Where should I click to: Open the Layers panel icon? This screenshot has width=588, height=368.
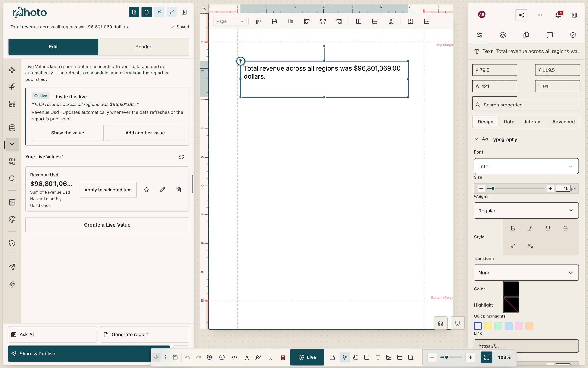(503, 35)
